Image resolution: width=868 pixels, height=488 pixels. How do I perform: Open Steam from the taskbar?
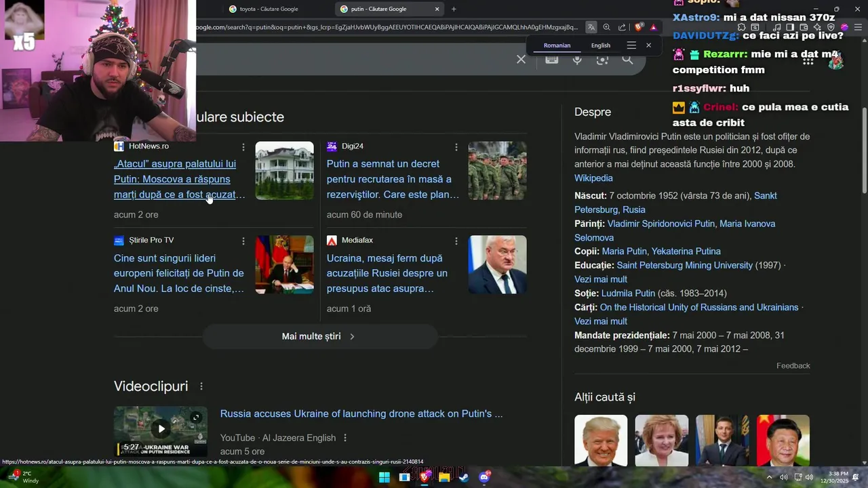(x=464, y=477)
